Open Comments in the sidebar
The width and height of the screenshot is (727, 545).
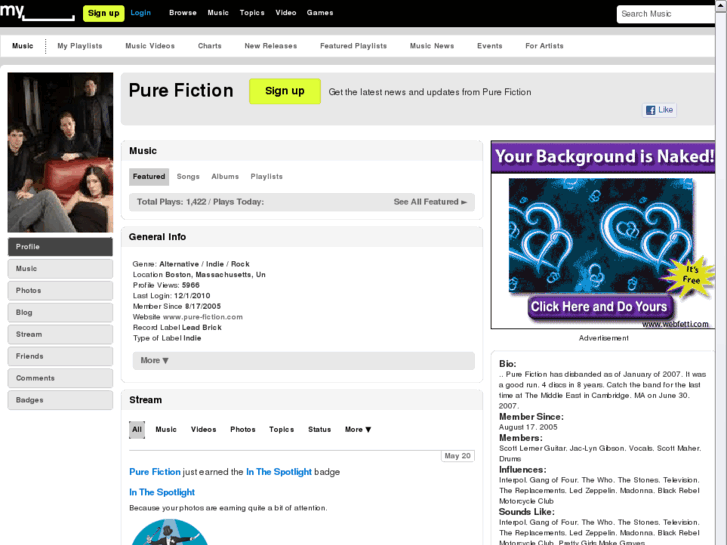[x=60, y=378]
